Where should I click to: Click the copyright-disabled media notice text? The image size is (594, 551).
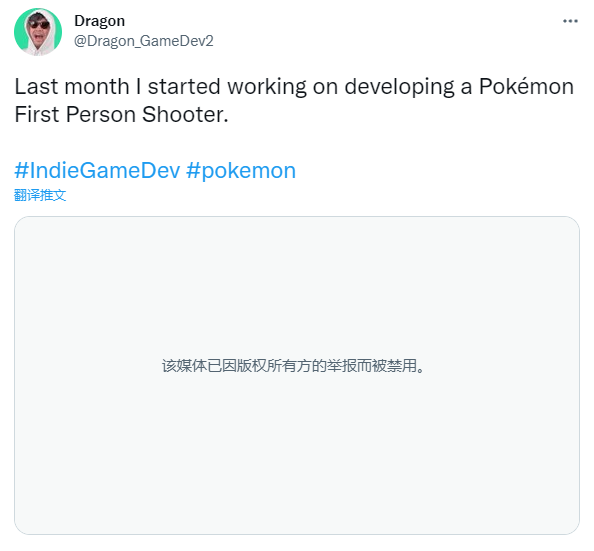(293, 366)
